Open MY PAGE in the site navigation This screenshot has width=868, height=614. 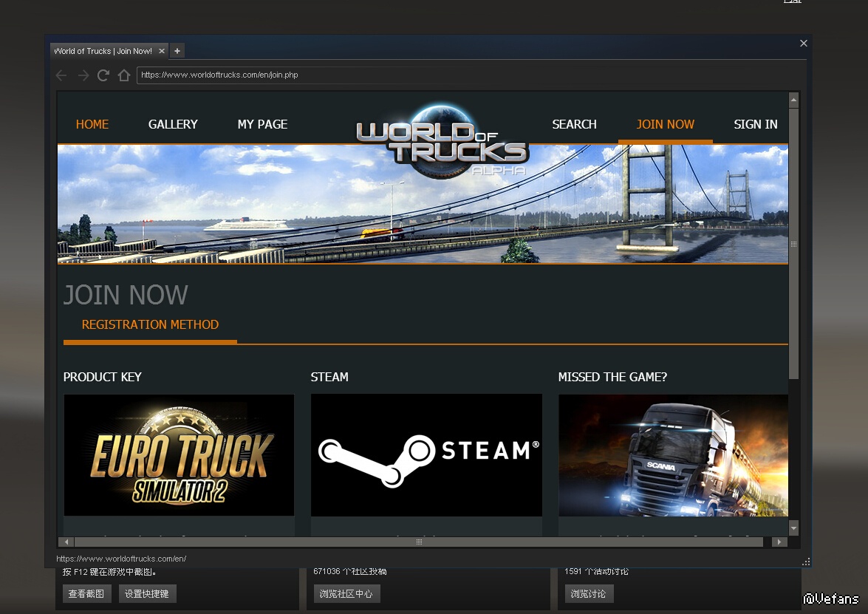point(262,124)
